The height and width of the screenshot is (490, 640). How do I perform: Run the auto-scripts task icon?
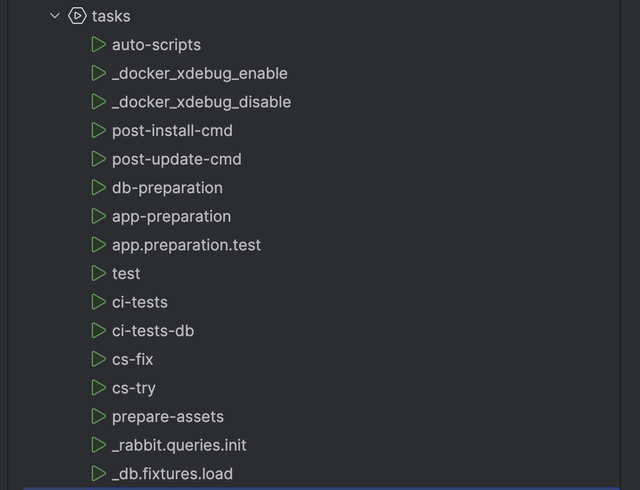[98, 45]
